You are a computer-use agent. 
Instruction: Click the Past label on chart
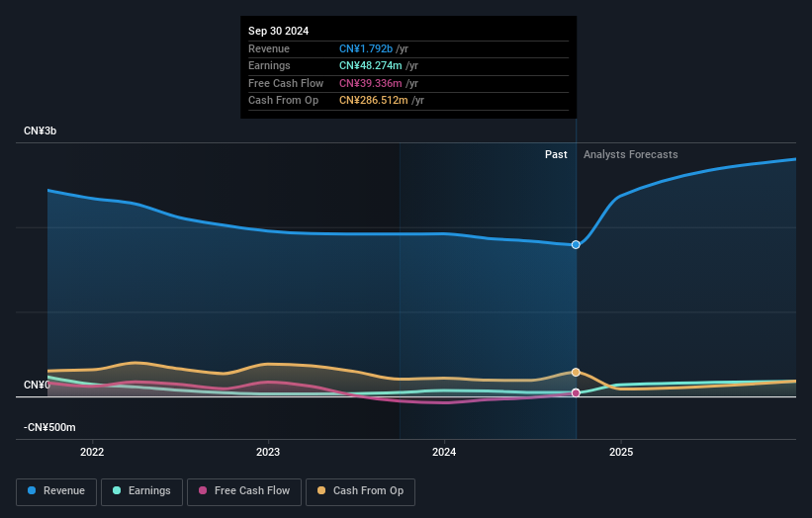click(556, 154)
